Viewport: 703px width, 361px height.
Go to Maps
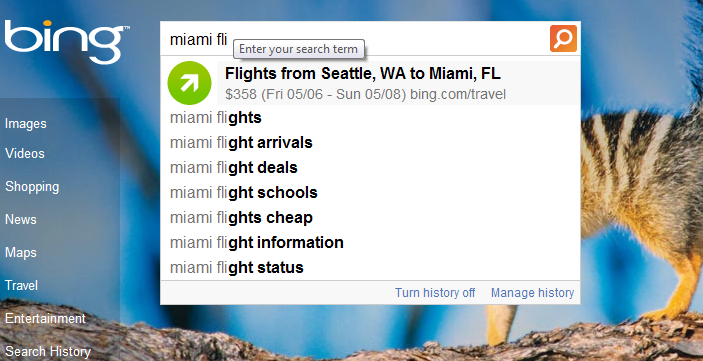21,252
